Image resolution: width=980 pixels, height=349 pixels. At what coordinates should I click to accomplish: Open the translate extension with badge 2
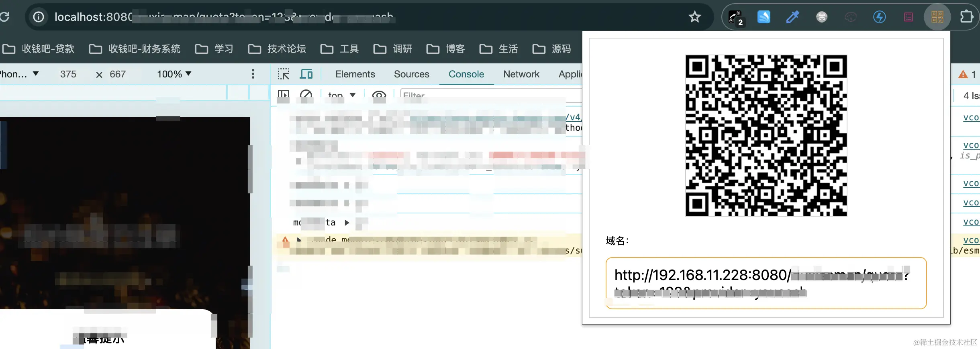click(736, 17)
